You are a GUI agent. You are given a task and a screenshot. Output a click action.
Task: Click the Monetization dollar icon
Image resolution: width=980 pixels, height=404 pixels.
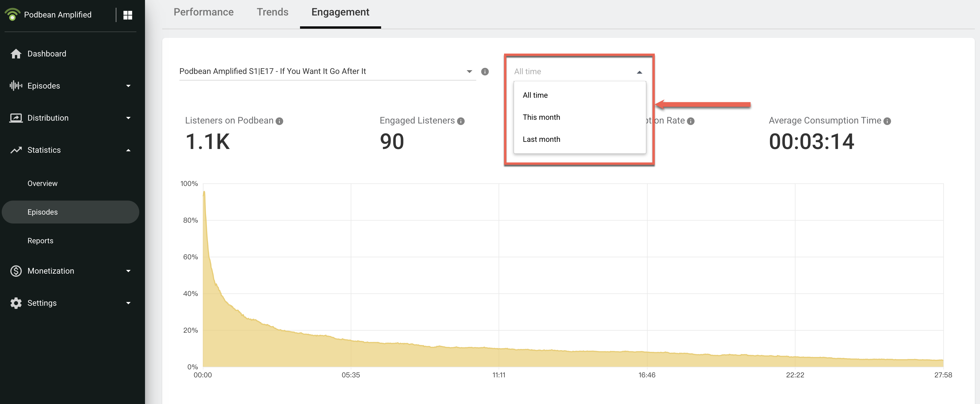(15, 271)
